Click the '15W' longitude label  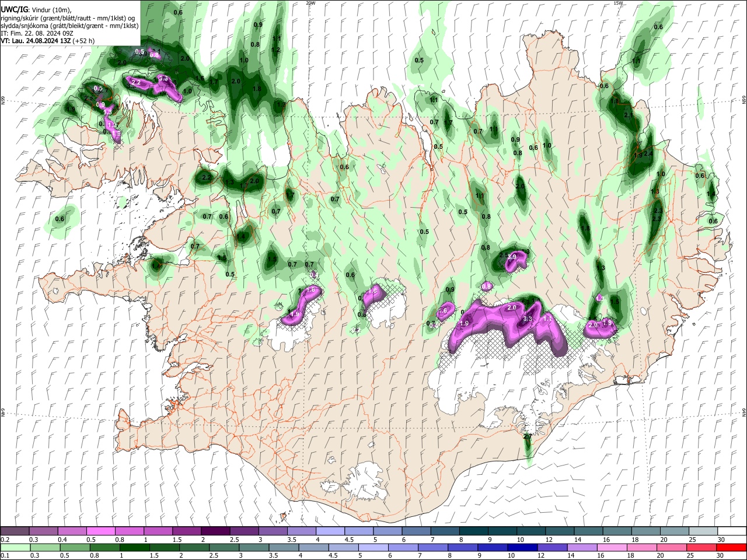(619, 3)
